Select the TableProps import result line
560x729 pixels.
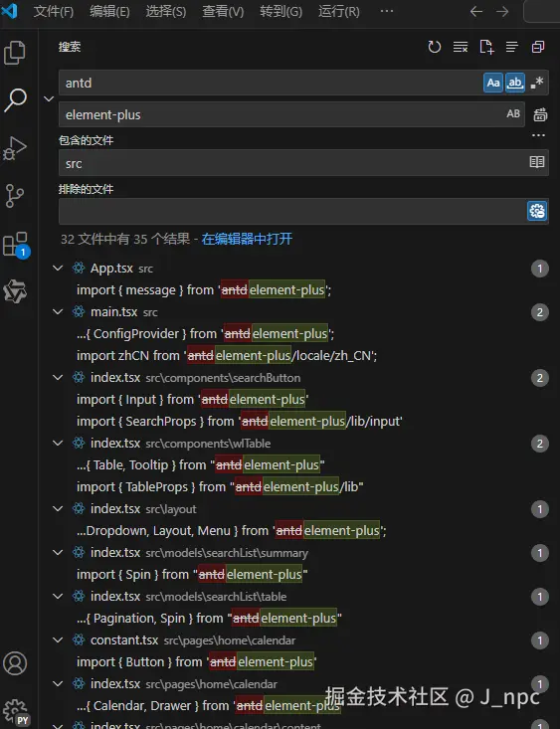pos(297,486)
